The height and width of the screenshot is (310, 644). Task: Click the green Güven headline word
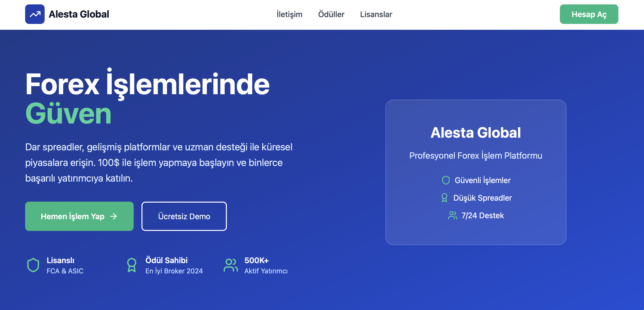tap(68, 114)
